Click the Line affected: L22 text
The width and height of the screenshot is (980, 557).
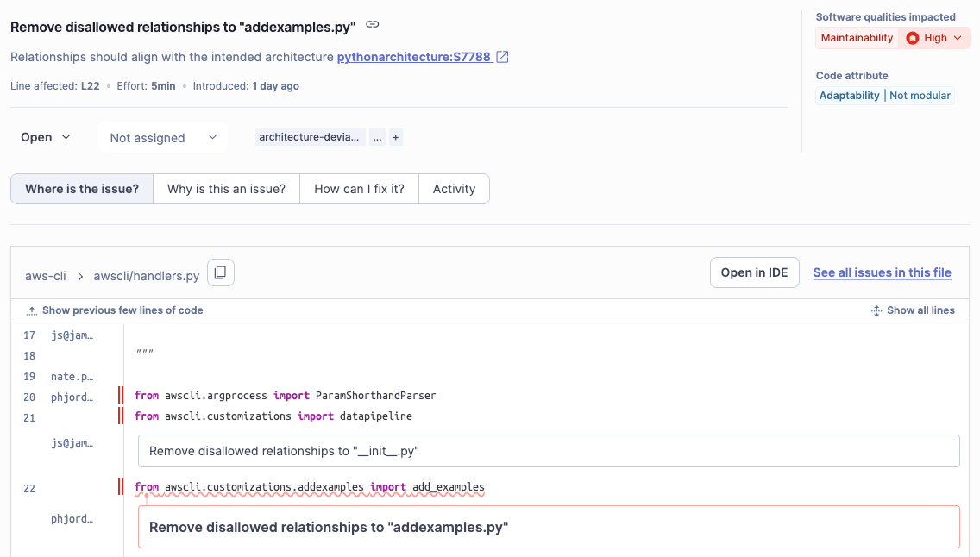coord(55,86)
